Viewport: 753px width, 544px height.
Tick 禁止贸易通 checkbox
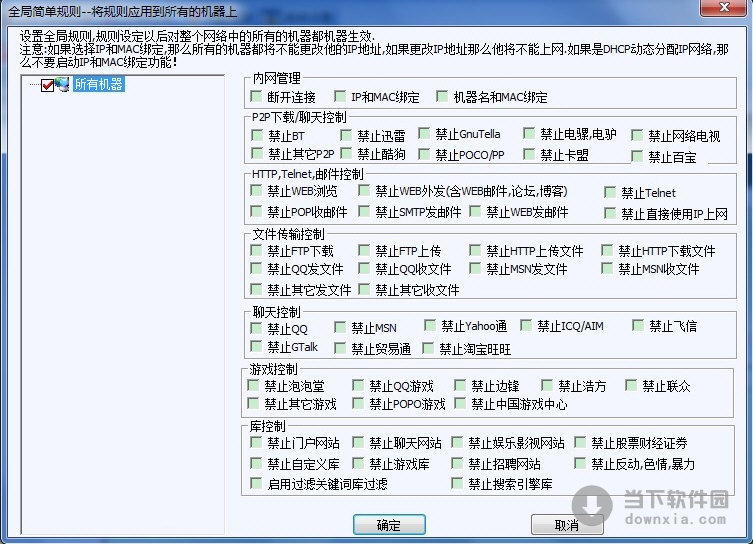click(x=340, y=349)
